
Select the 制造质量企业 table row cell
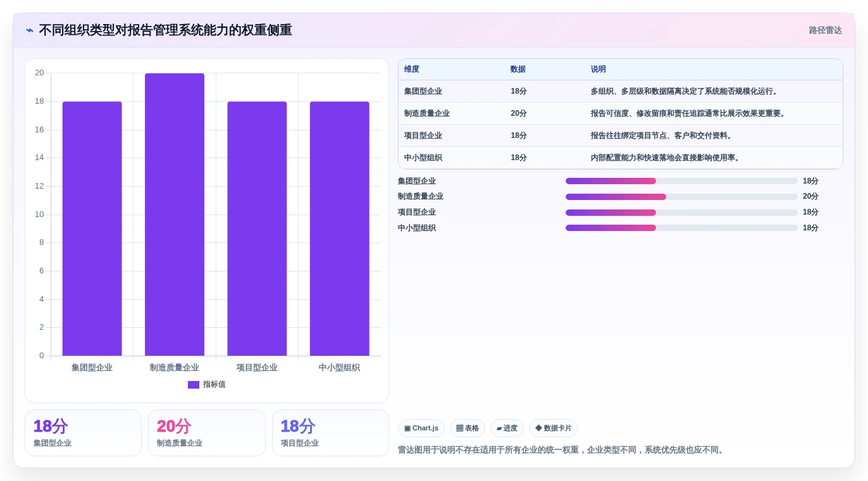427,114
